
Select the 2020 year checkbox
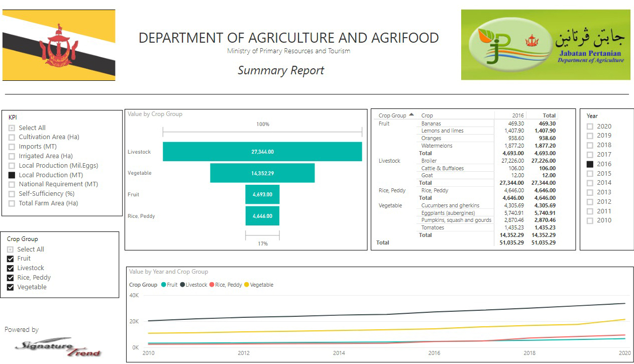click(590, 127)
